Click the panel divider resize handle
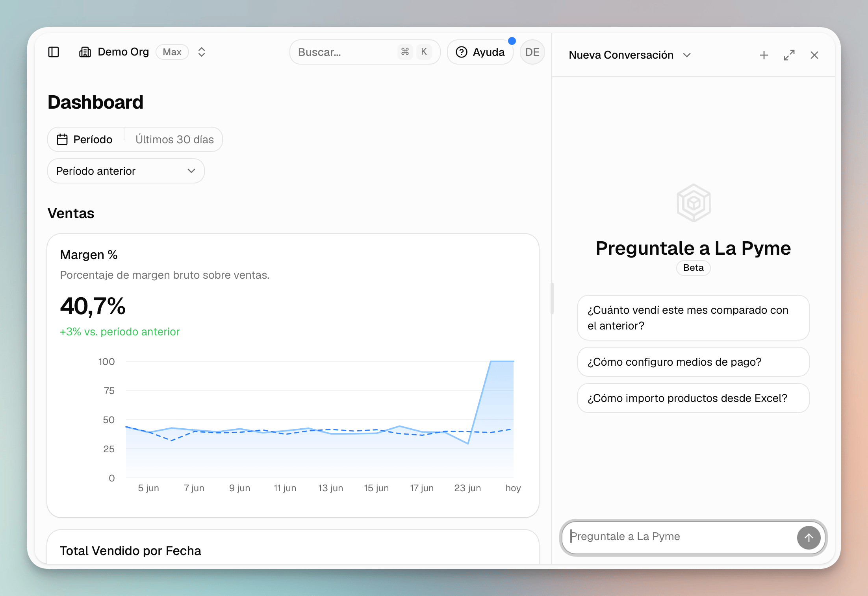Viewport: 868px width, 596px height. [552, 298]
